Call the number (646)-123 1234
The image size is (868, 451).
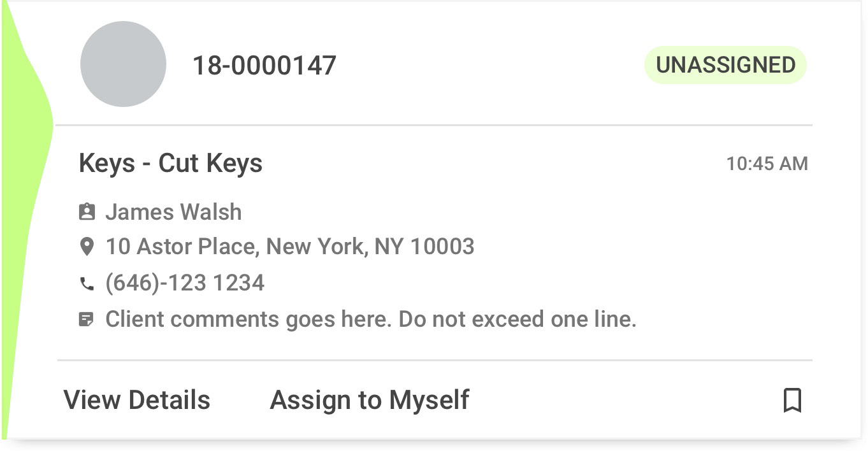click(x=185, y=283)
